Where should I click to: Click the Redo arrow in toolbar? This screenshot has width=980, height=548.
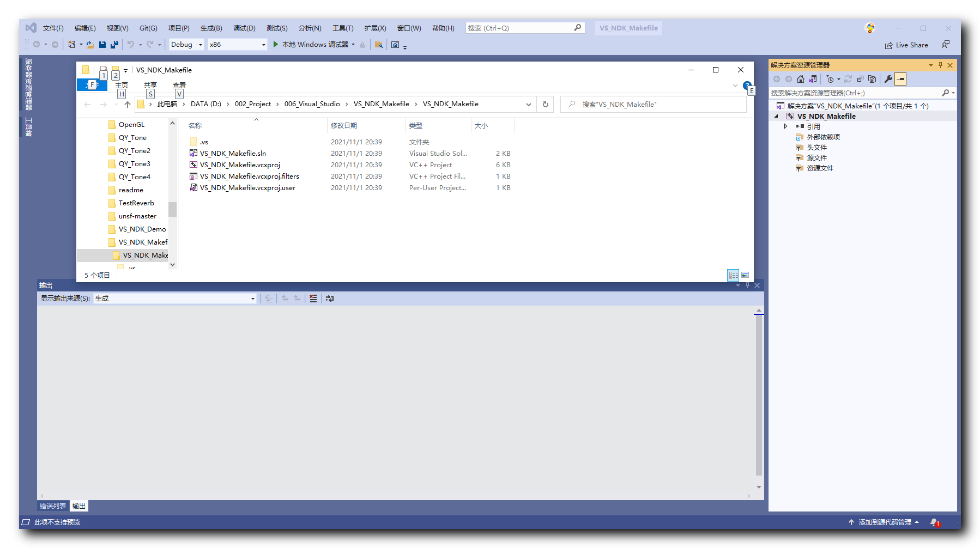point(150,45)
